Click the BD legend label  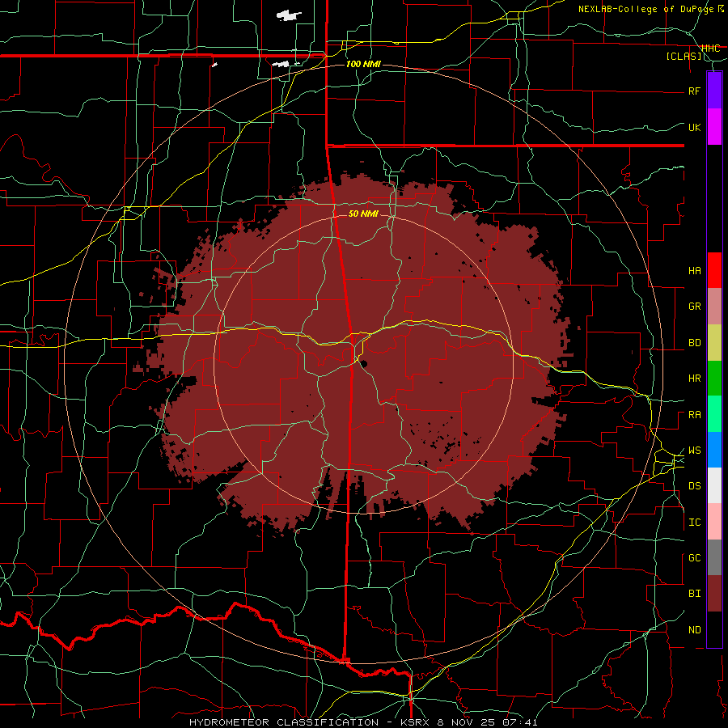tap(694, 343)
